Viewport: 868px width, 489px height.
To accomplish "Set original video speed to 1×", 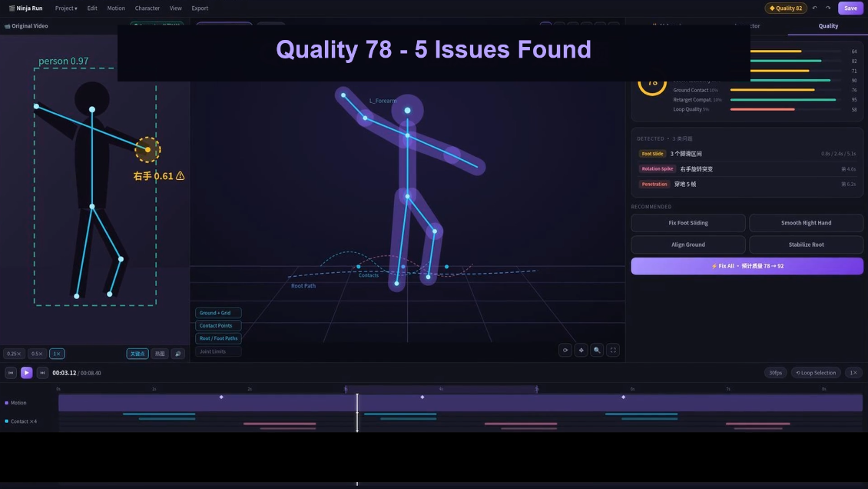I will click(57, 354).
